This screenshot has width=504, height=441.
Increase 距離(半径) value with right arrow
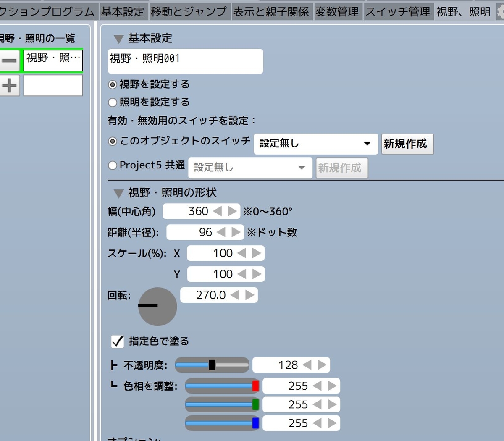[236, 232]
